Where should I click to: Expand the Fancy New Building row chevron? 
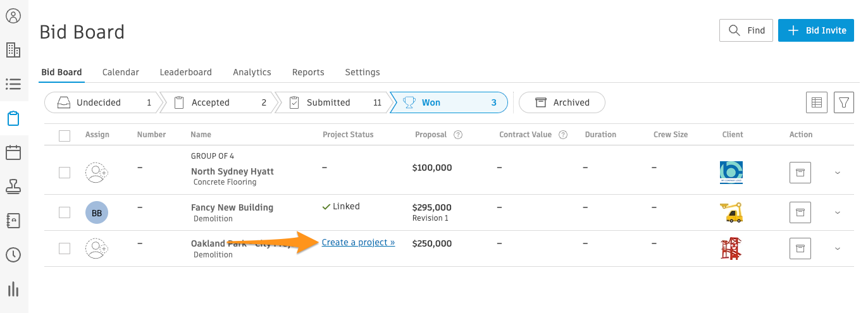838,212
